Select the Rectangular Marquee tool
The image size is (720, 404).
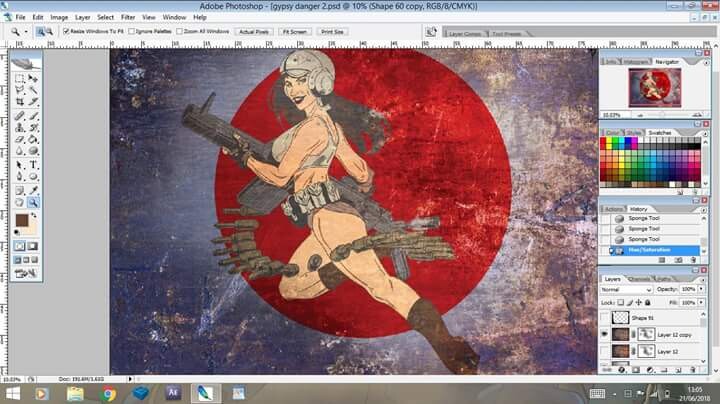point(19,79)
